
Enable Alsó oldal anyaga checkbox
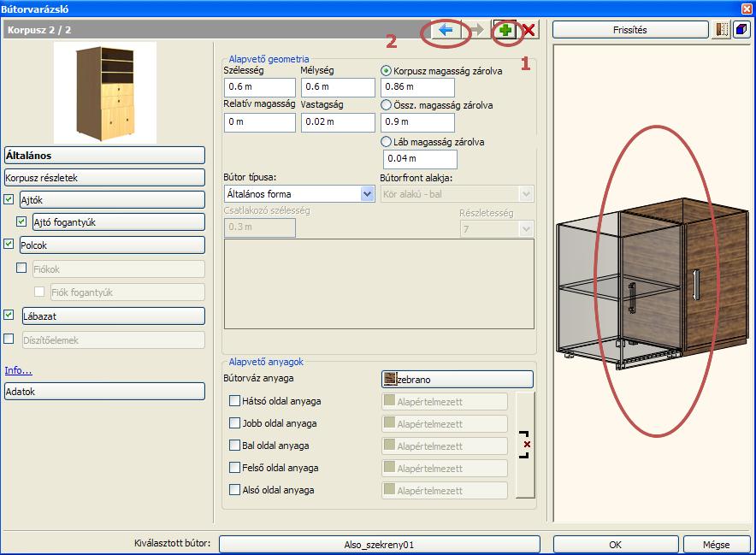[234, 489]
